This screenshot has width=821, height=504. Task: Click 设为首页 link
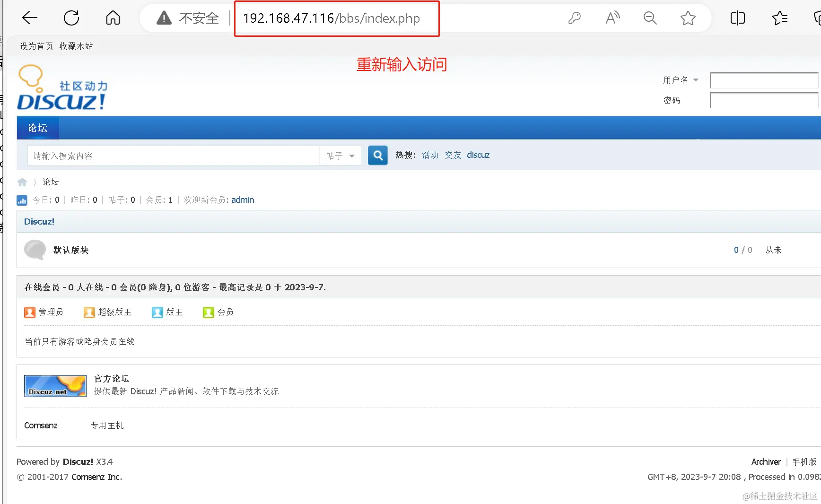(36, 46)
